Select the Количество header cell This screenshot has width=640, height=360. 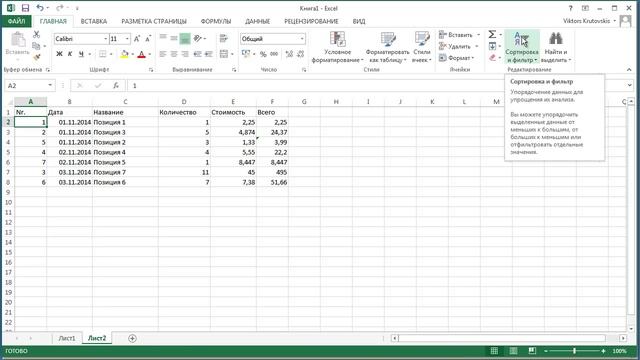coord(184,112)
